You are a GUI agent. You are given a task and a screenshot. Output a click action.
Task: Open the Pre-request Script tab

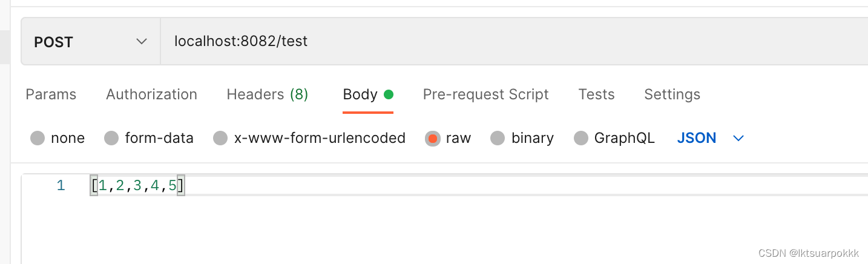pos(485,94)
